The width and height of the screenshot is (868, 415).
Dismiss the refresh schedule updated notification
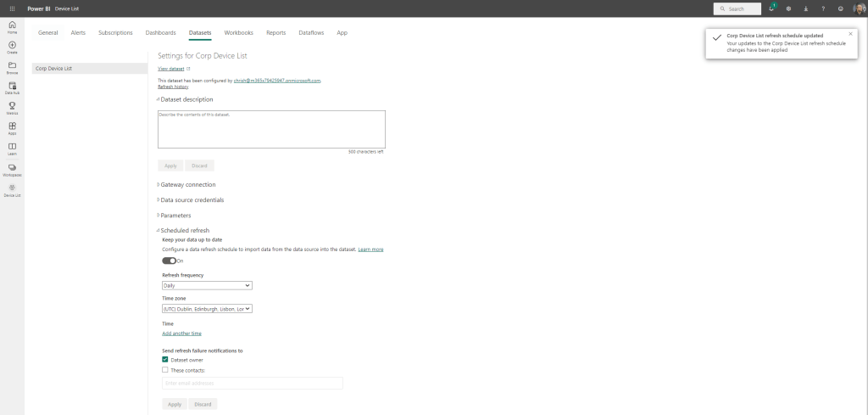coord(851,34)
